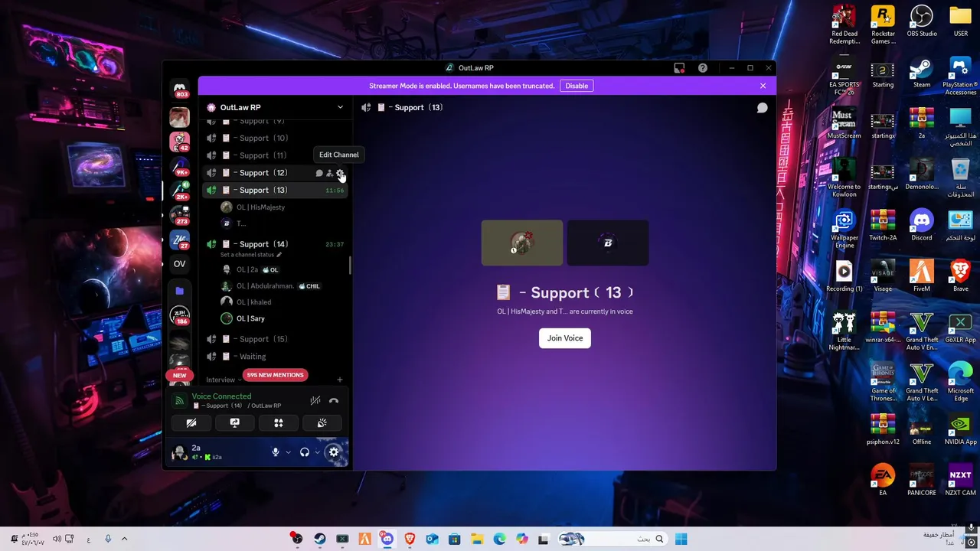Expand the OutLaw RP server menu
The image size is (980, 551).
click(x=276, y=107)
